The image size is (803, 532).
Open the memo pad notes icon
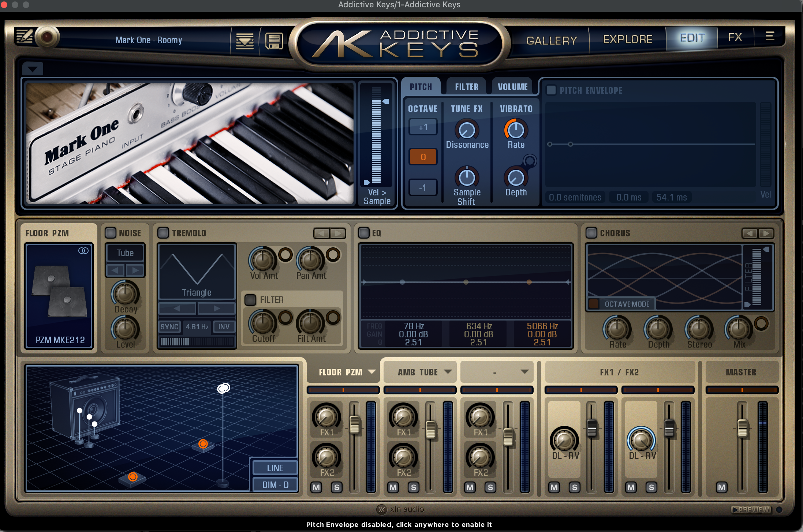24,37
